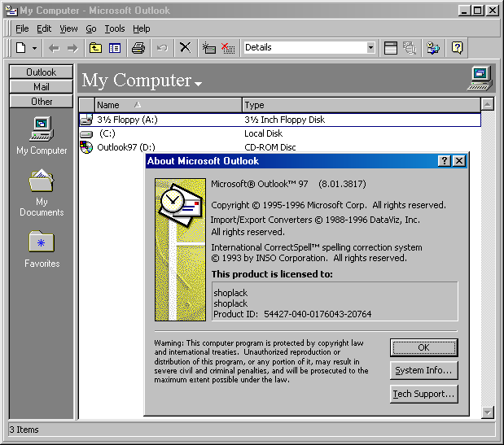Image resolution: width=504 pixels, height=445 pixels.
Task: Open the Details current view dropdown
Action: [x=371, y=48]
